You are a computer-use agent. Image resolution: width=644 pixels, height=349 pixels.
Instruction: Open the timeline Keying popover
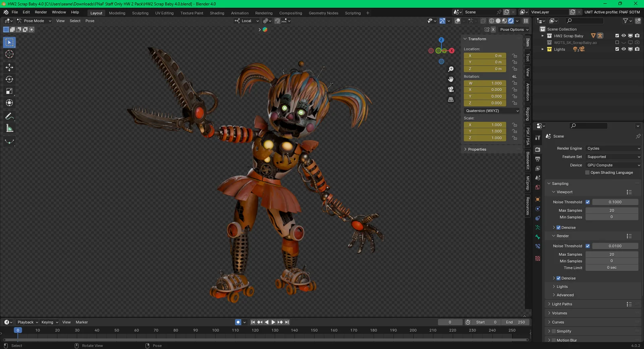pos(50,322)
